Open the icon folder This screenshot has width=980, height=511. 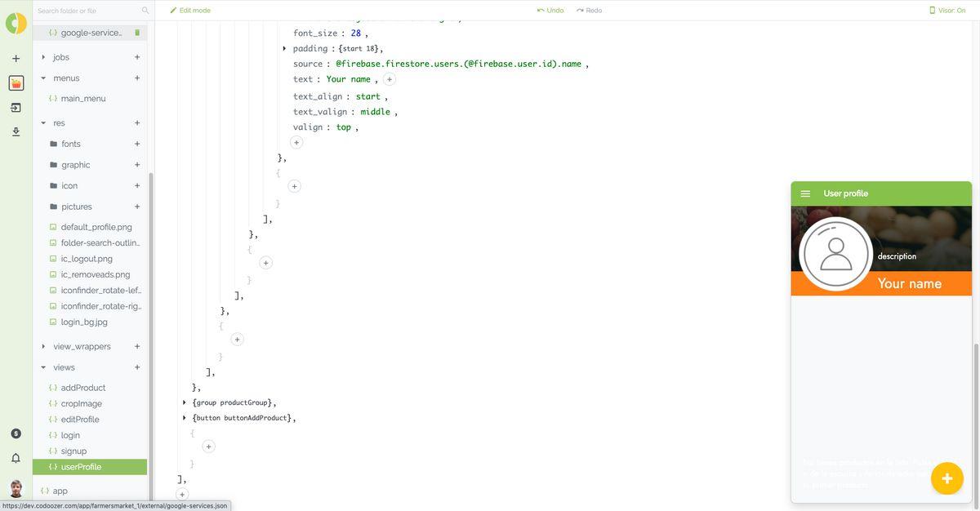(69, 186)
